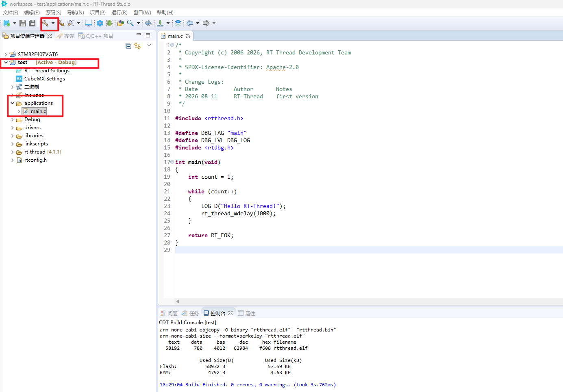Select the libraries folder
Image resolution: width=563 pixels, height=392 pixels.
[33, 136]
